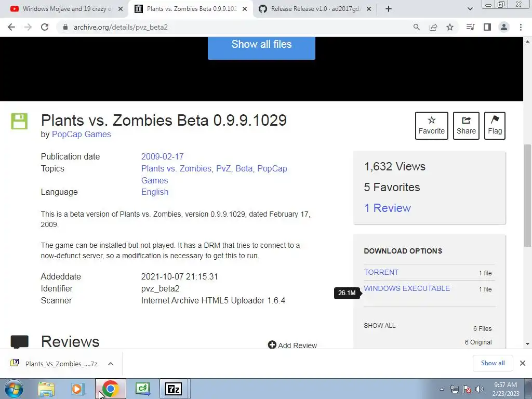Click the share page icon in address bar
Screen dimensions: 532x399
tap(433, 27)
